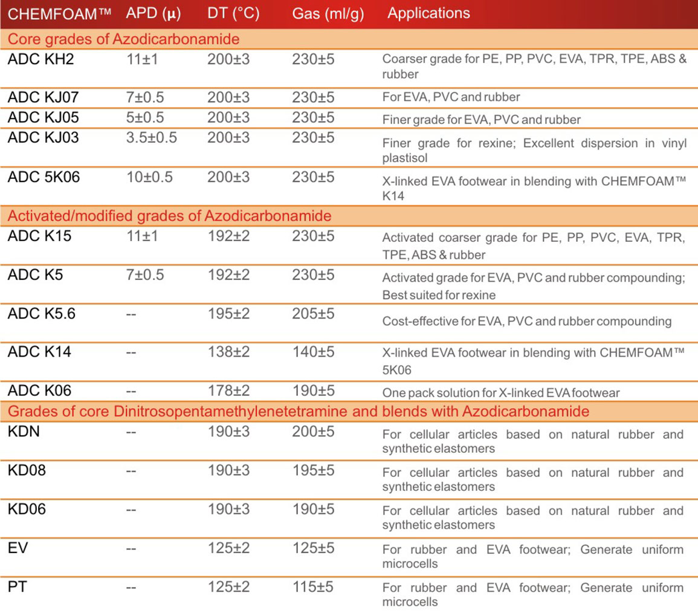Click the 3.5±0.5 APD value
Image resolution: width=698 pixels, height=616 pixels.
click(151, 138)
